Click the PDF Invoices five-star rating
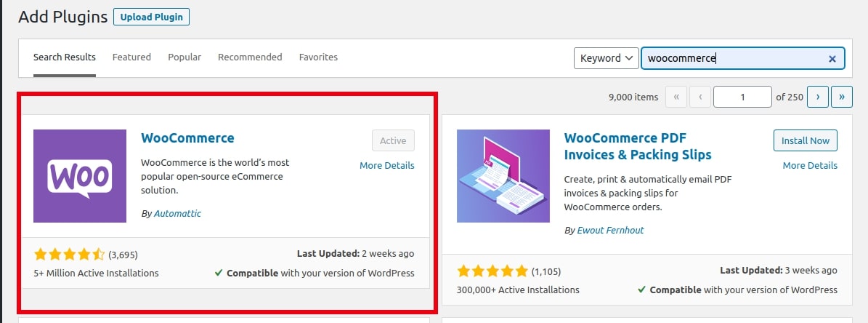The image size is (868, 323). click(492, 271)
